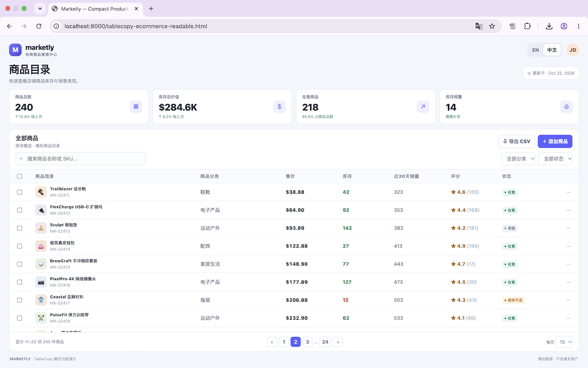Open the Chrome profile icon
The width and height of the screenshot is (588, 368).
pos(564,26)
